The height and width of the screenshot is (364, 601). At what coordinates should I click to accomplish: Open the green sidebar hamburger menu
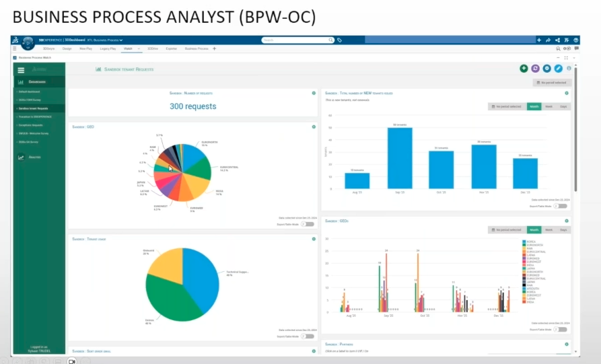tap(21, 70)
